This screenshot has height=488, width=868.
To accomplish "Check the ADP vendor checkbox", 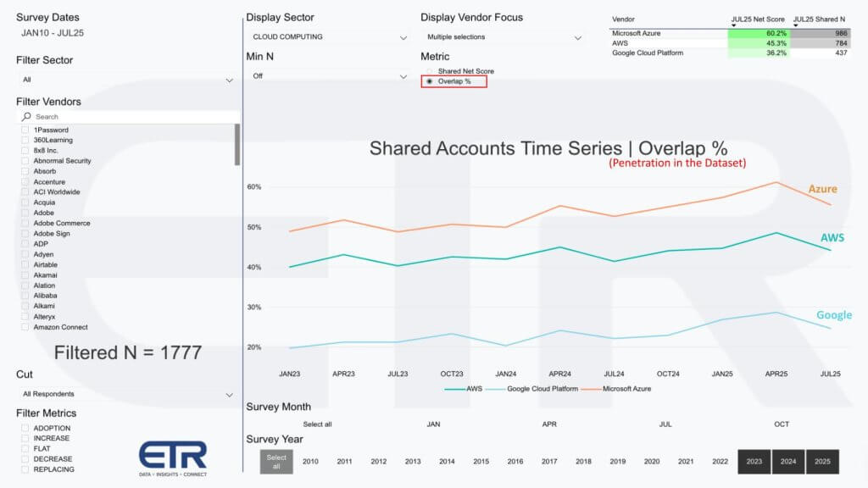I will point(25,244).
